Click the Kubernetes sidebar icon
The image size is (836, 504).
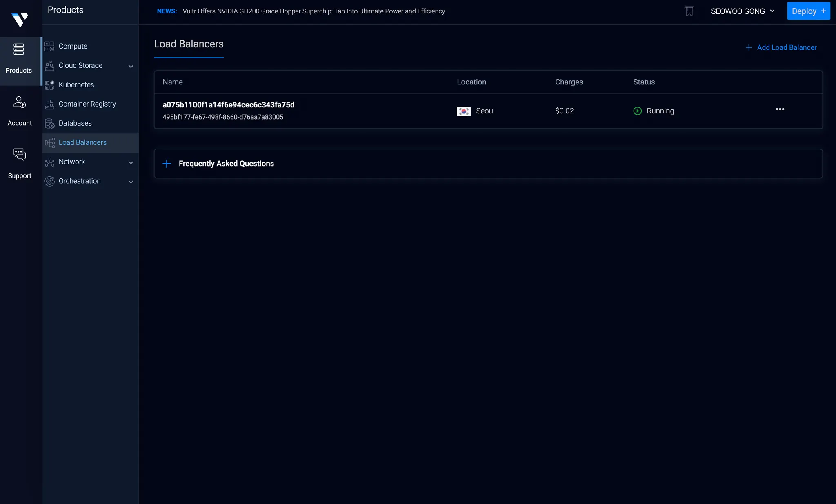49,85
